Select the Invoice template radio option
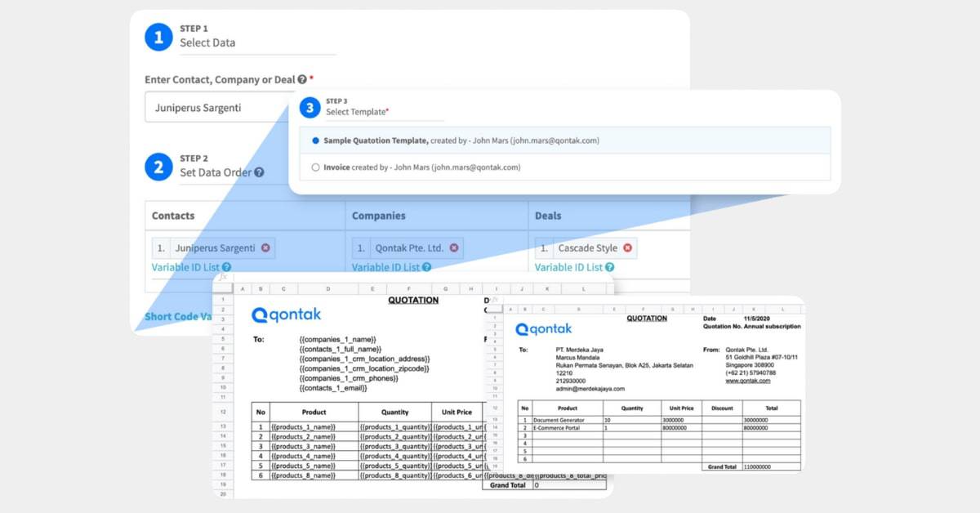The image size is (980, 513). [x=316, y=167]
